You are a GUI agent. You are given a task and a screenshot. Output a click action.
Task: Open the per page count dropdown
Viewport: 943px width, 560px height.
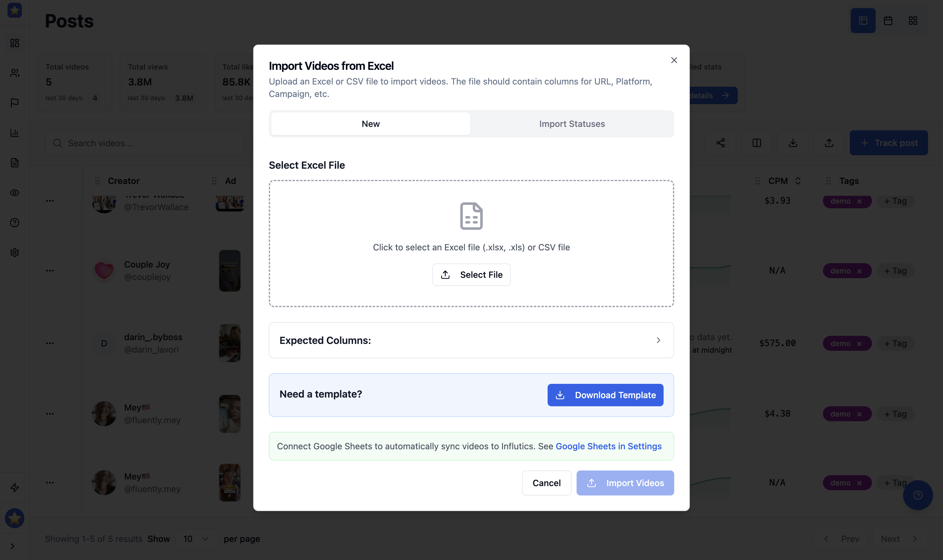point(196,539)
